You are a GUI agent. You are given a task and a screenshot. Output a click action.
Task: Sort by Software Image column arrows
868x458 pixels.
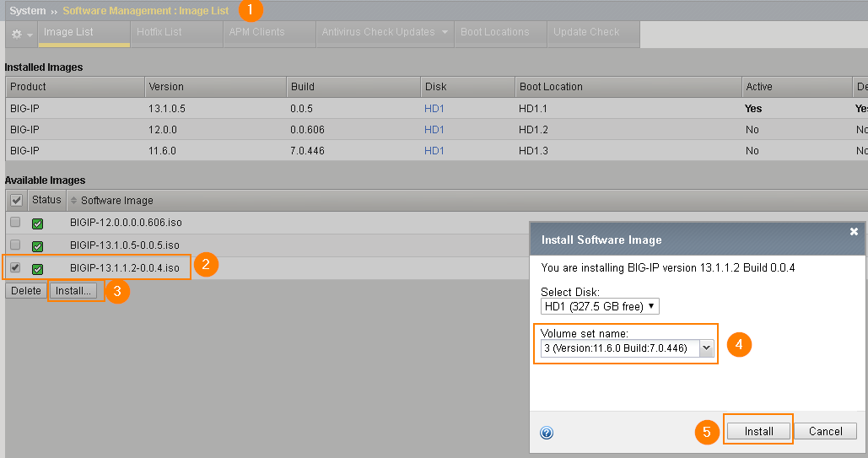73,201
